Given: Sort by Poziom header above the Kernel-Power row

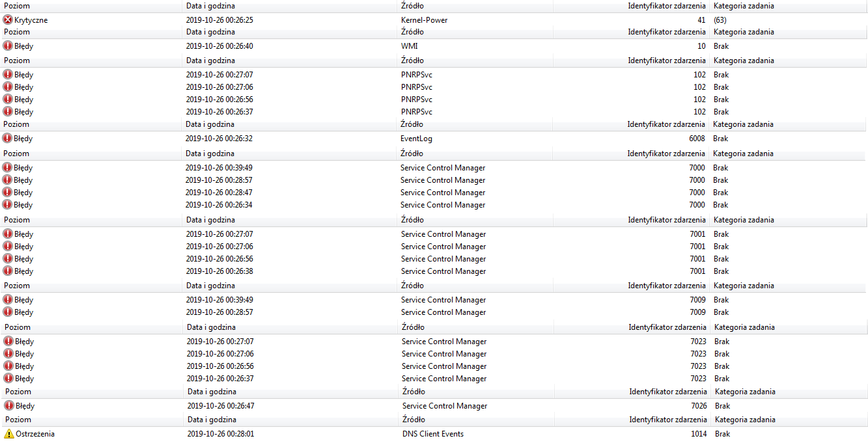Looking at the screenshot, I should (x=16, y=6).
